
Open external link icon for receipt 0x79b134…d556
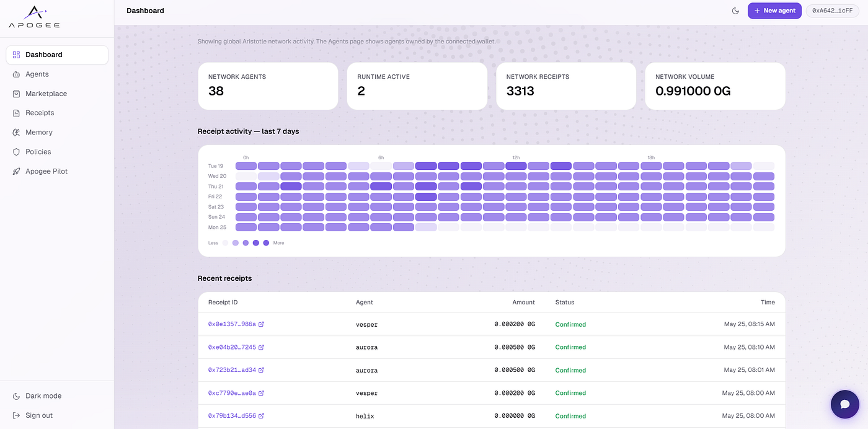pyautogui.click(x=261, y=416)
